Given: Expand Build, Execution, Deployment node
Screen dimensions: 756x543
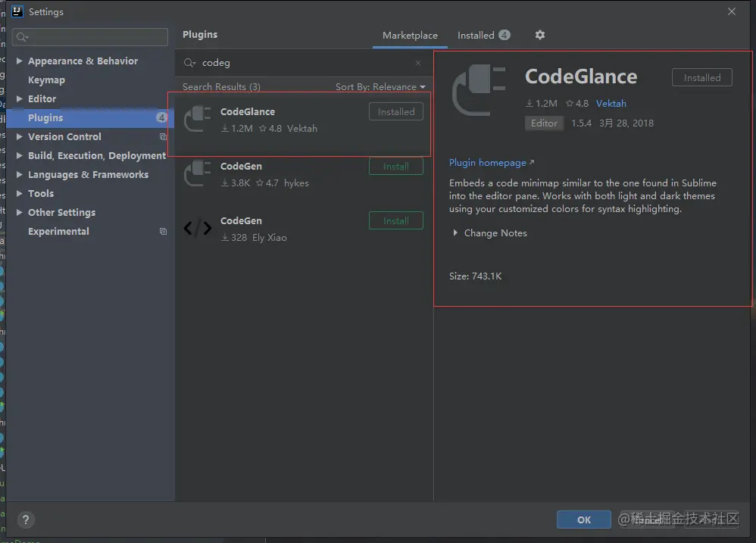Looking at the screenshot, I should [x=19, y=155].
